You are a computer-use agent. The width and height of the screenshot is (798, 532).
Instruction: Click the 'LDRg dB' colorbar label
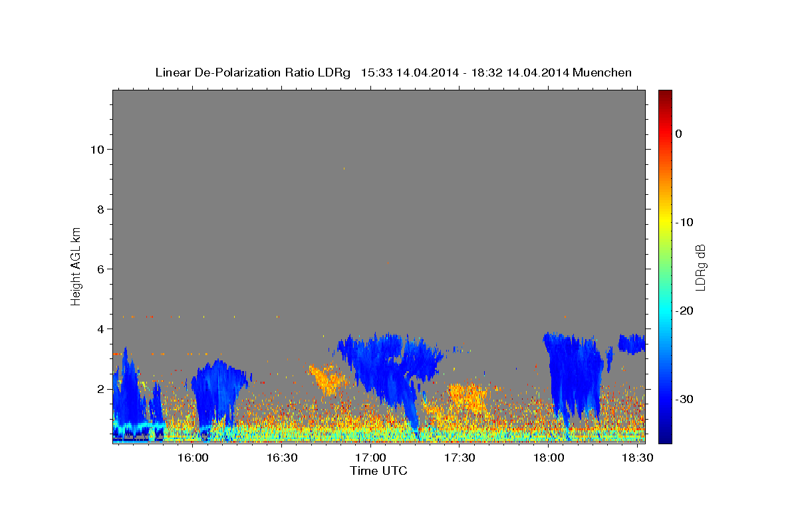[700, 267]
